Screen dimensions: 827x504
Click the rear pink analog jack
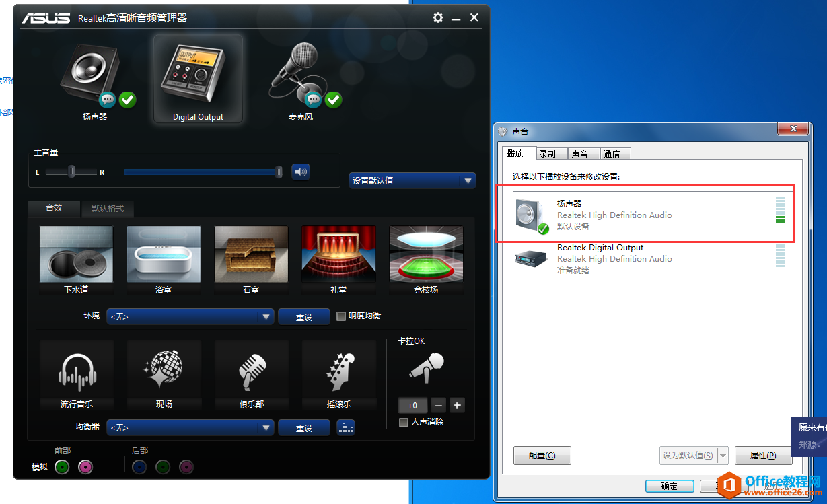coord(186,466)
